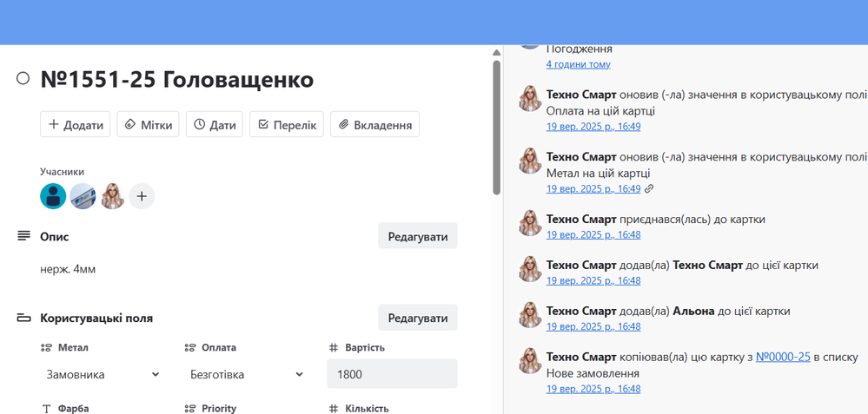Open the timestamp under Метал на цій картці
Image resolution: width=868 pixels, height=414 pixels.
pyautogui.click(x=593, y=189)
